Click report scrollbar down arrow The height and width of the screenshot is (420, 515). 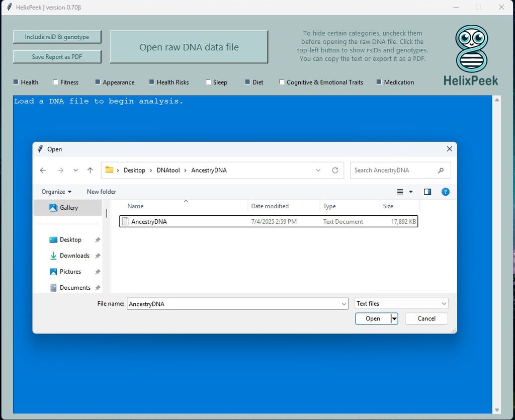(x=497, y=410)
